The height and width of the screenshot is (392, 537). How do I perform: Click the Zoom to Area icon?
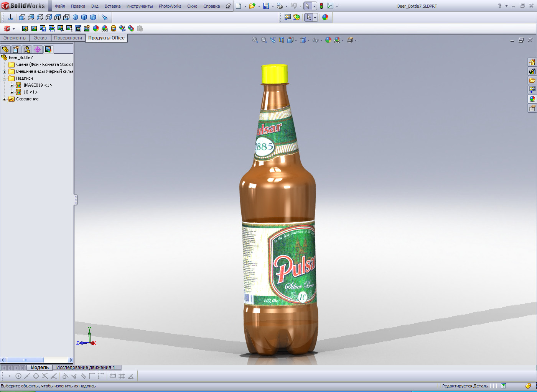[x=264, y=40]
